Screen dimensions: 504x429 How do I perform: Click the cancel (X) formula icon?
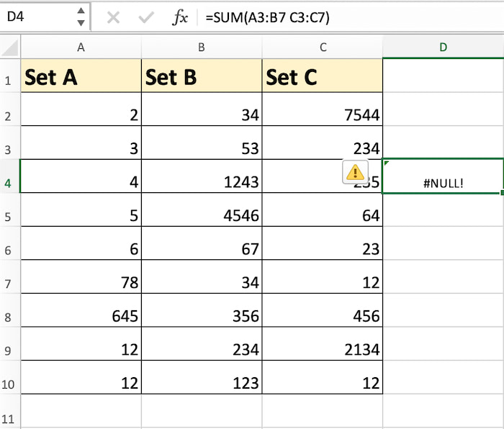pyautogui.click(x=113, y=18)
